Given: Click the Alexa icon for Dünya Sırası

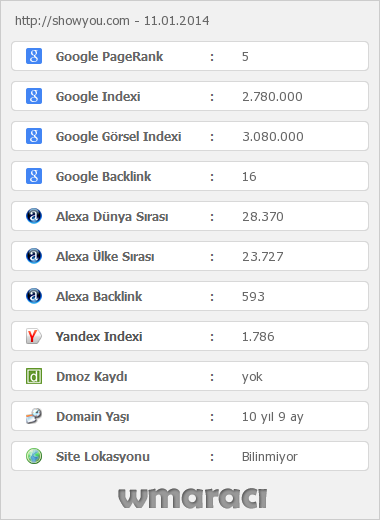Looking at the screenshot, I should [x=34, y=216].
